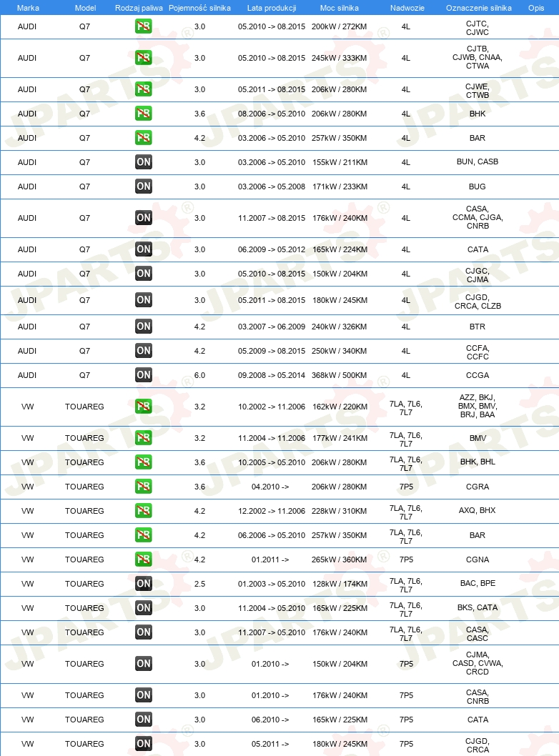Select the petrol icon in the Touareg AXQ, BHX row
The height and width of the screenshot is (756, 559).
tap(143, 511)
